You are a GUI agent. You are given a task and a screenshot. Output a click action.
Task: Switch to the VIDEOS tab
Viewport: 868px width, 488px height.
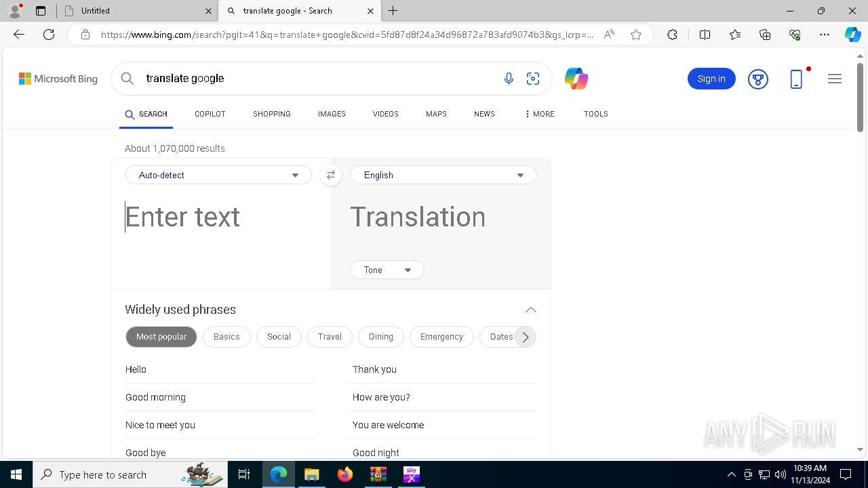pos(386,114)
